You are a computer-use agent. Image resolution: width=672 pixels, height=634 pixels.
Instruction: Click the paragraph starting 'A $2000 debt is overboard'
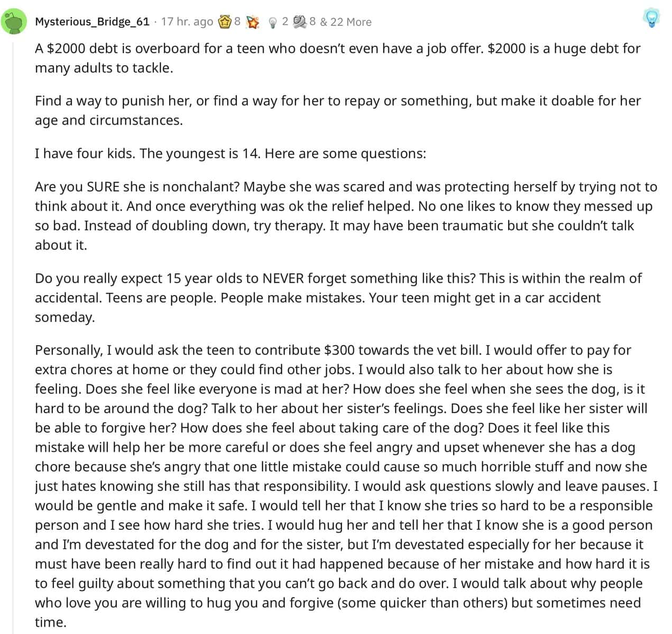click(338, 58)
